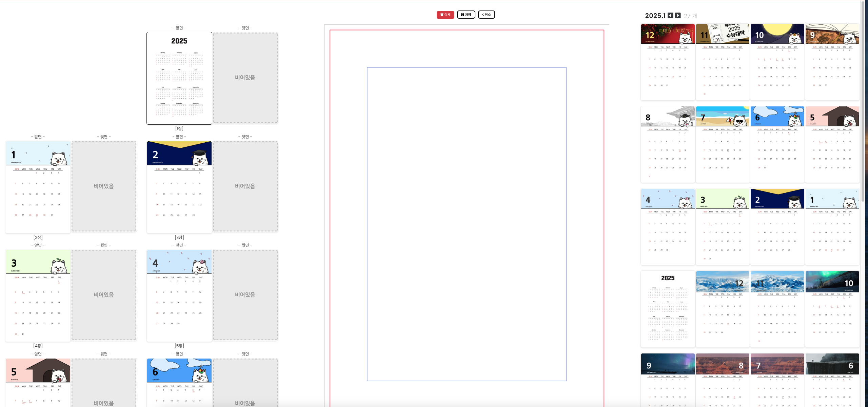Choose snowy mountain December photo template
Screen dimensions: 868x407
723,309
